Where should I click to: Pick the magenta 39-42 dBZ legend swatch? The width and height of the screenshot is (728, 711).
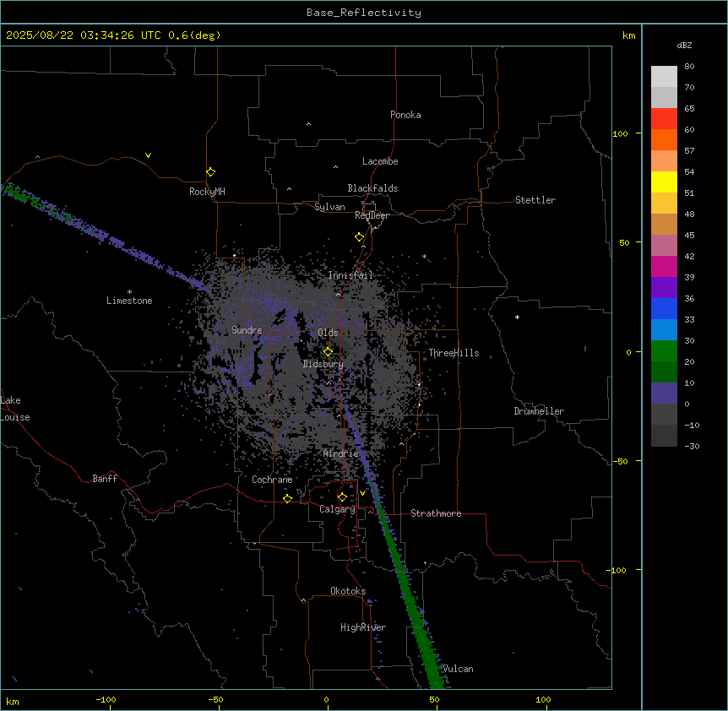pos(664,266)
